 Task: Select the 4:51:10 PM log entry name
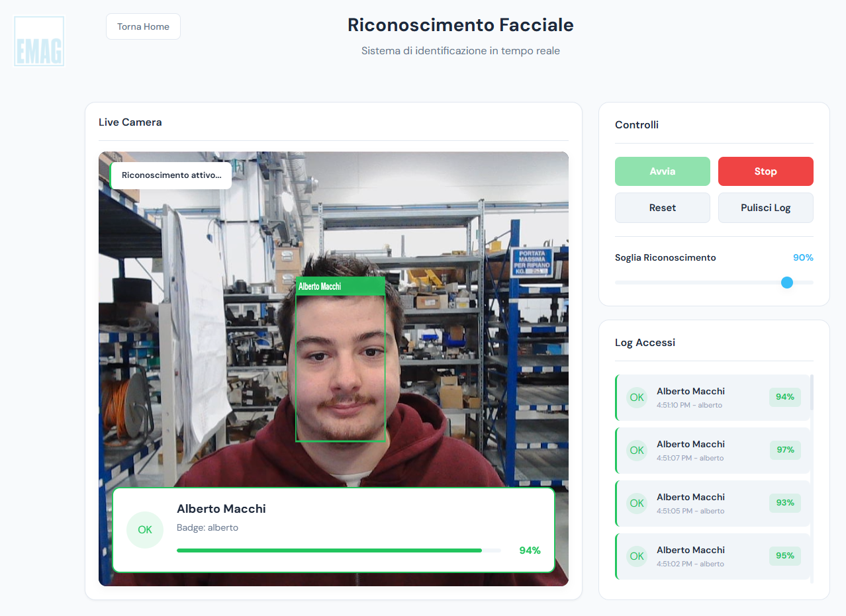690,391
